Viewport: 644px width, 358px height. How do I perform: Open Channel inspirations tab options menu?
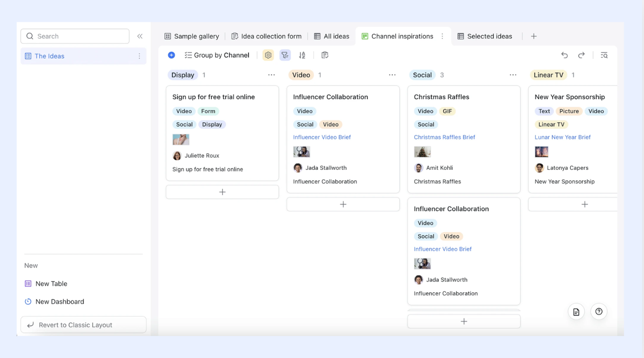click(442, 36)
